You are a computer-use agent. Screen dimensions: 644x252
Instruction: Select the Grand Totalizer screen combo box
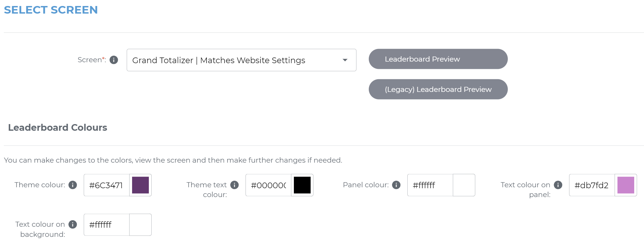pos(234,60)
